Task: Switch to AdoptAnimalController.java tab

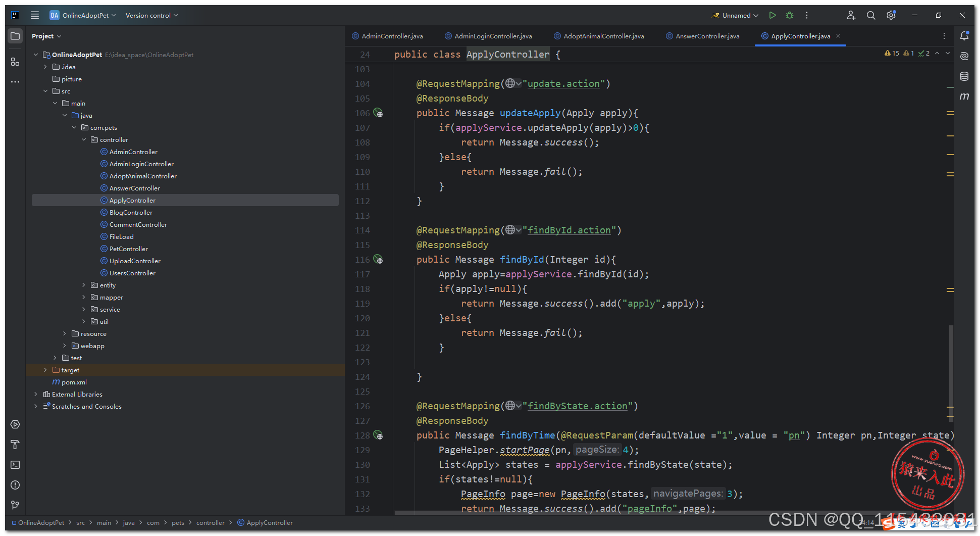Action: pos(599,36)
